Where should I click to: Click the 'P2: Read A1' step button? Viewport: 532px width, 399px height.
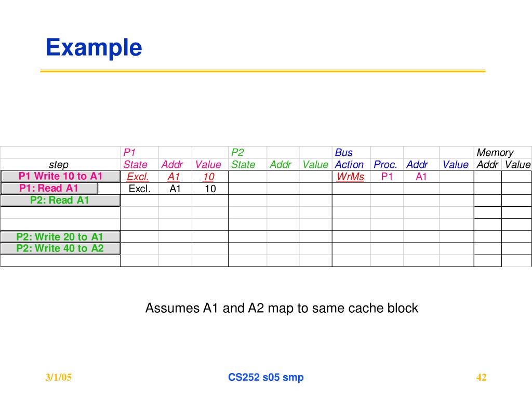tap(60, 201)
